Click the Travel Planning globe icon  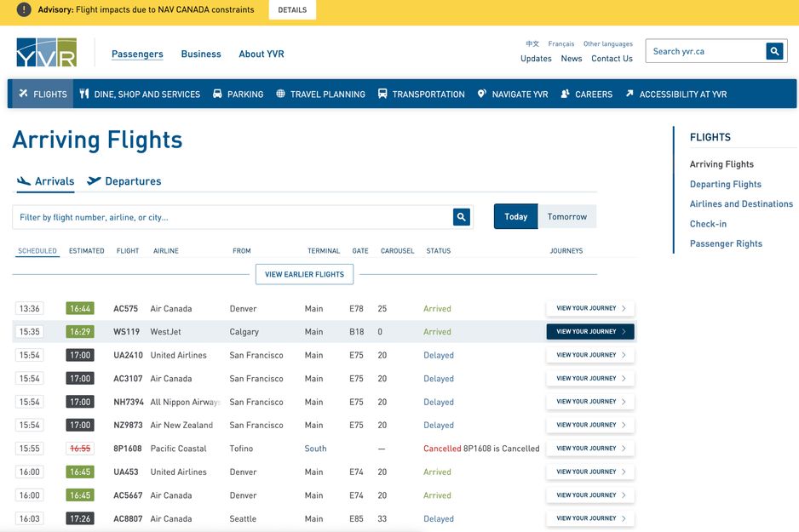280,94
